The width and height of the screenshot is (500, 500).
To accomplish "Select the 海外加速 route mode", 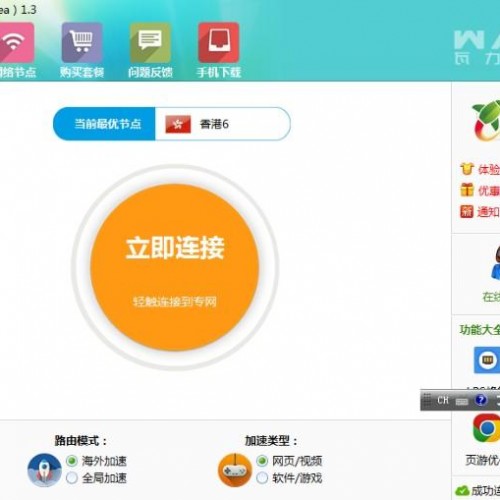I will click(x=72, y=461).
